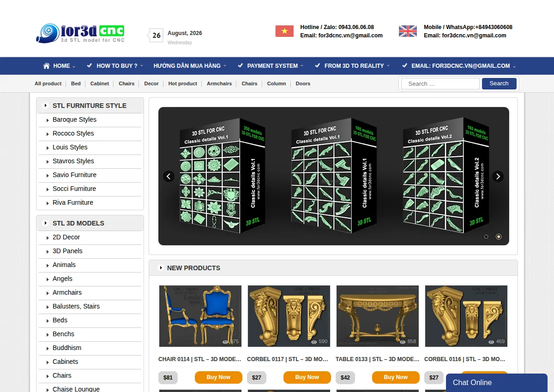
Task: Open Buddhism models category
Action: point(67,348)
